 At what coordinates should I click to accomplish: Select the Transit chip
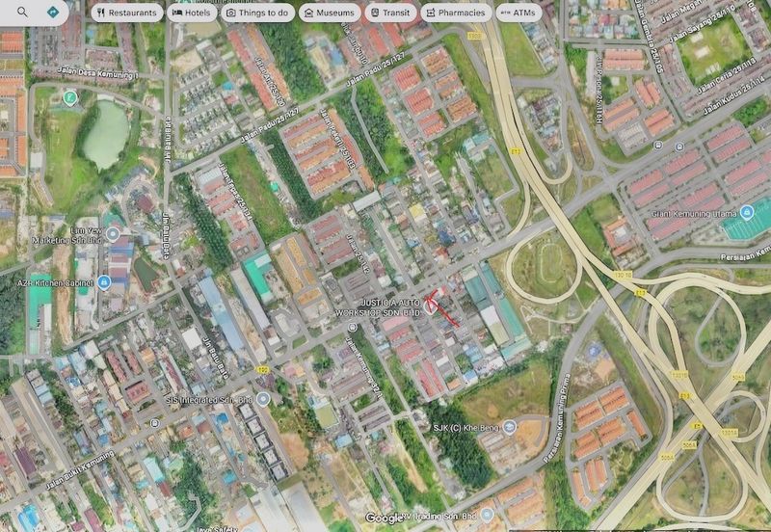coord(390,13)
